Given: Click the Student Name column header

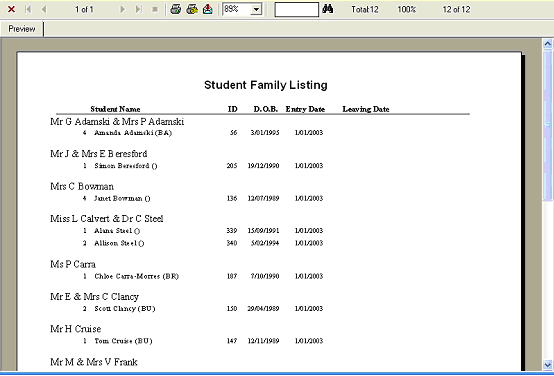Looking at the screenshot, I should [115, 109].
